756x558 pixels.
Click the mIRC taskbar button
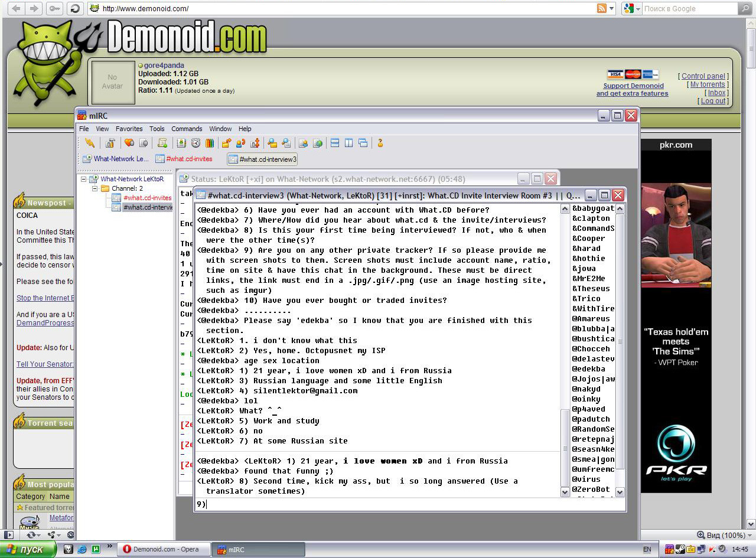pos(259,549)
